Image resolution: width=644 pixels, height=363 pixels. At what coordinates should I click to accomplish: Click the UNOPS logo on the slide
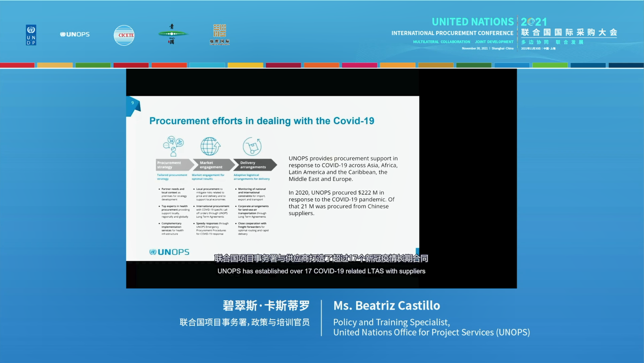[x=169, y=252]
